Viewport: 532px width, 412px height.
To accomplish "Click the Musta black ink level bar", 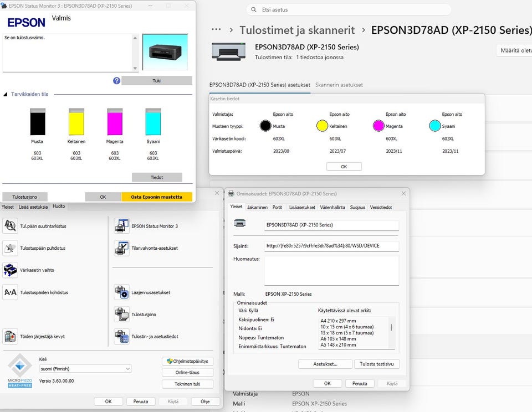I will 37,122.
